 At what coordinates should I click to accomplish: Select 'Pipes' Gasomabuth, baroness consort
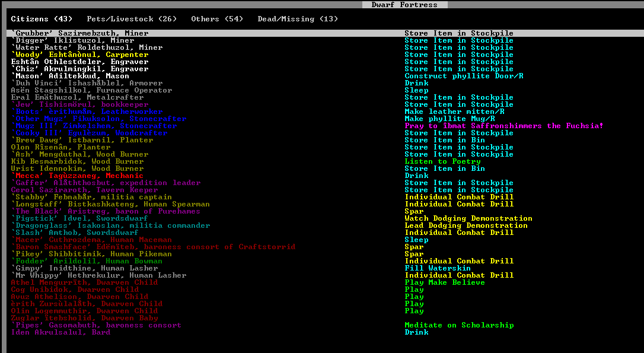(96, 326)
